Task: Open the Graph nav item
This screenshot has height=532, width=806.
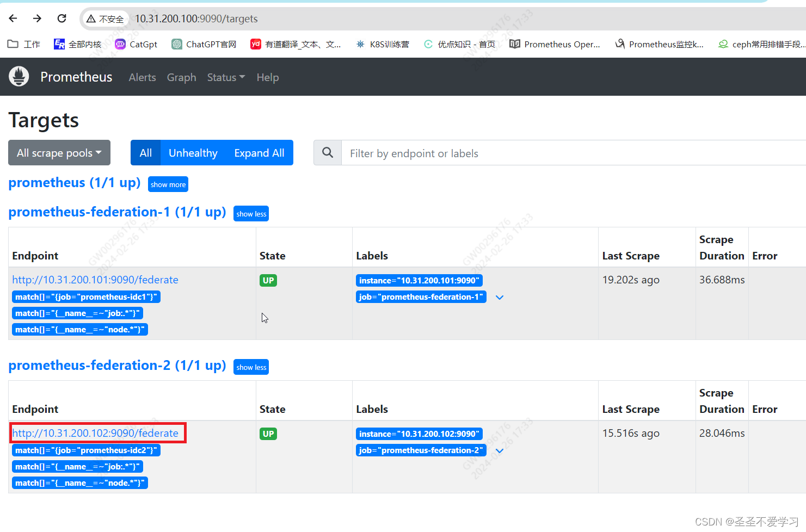Action: click(x=182, y=77)
